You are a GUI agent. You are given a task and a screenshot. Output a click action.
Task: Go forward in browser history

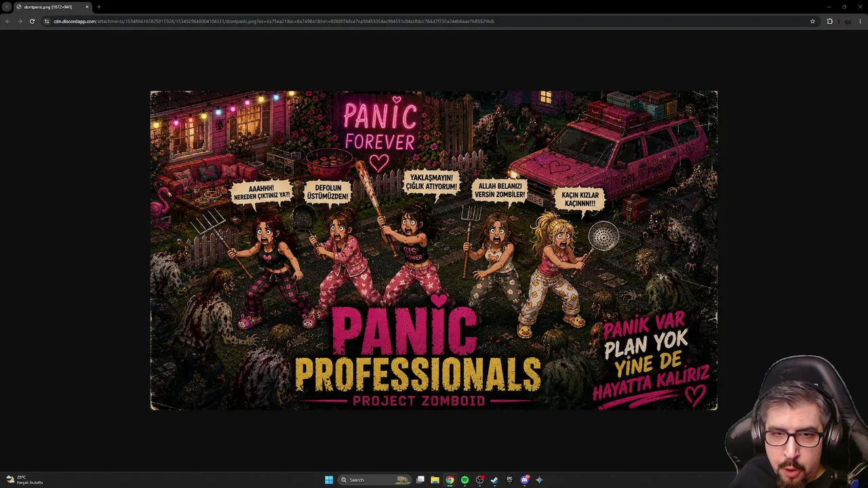(20, 21)
